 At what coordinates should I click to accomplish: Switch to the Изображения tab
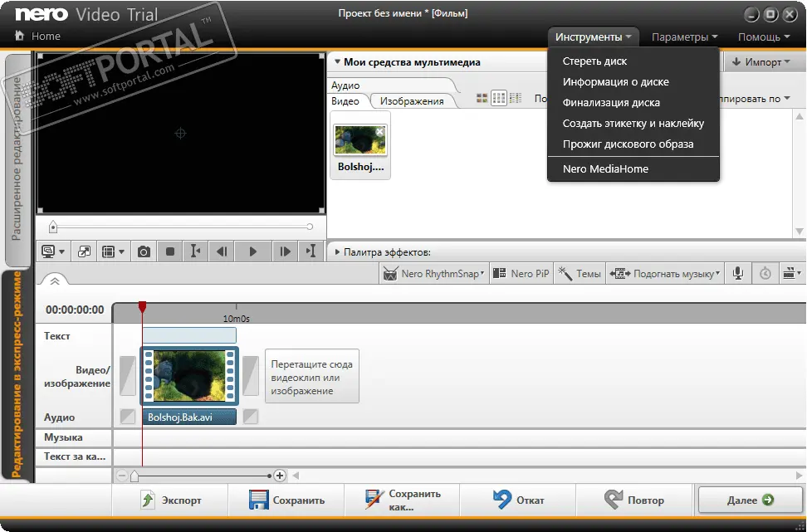412,101
